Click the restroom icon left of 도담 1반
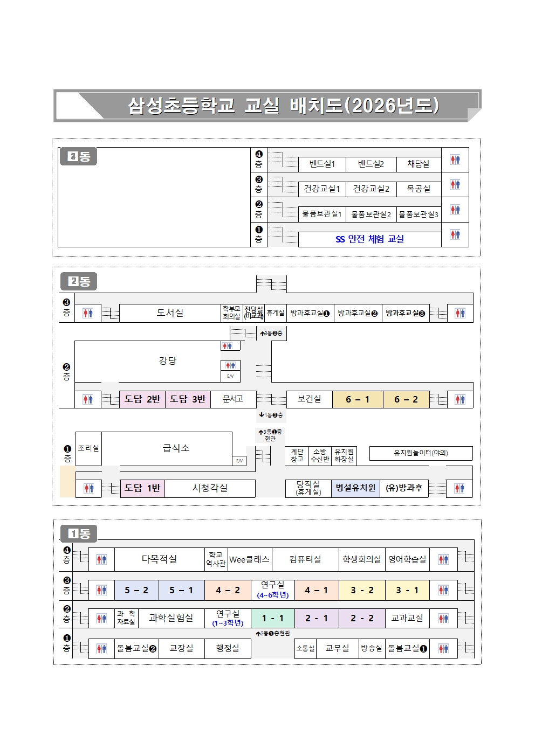 [x=88, y=488]
